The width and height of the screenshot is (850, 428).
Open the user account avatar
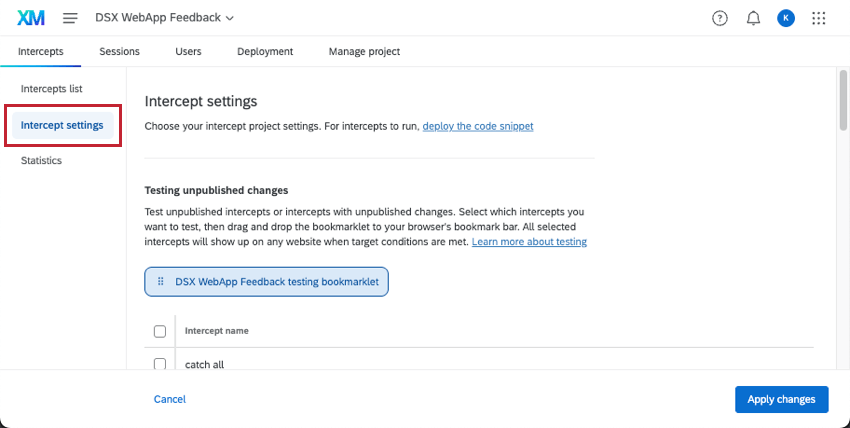tap(786, 18)
